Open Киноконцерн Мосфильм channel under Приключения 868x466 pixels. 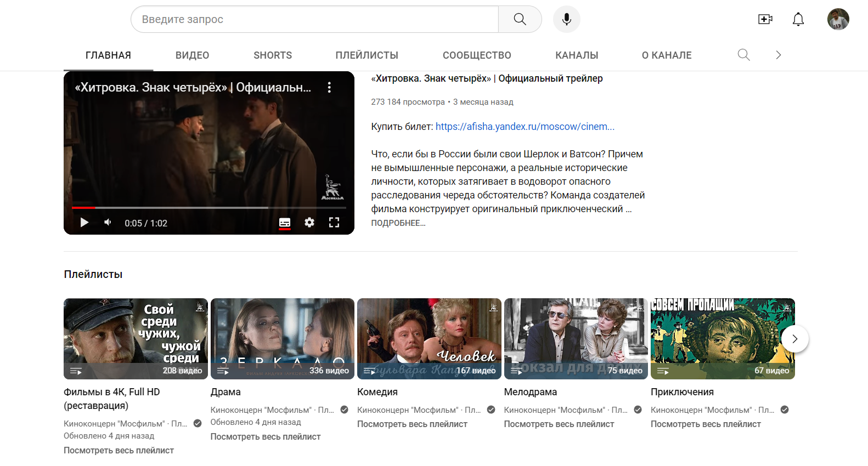(x=701, y=410)
